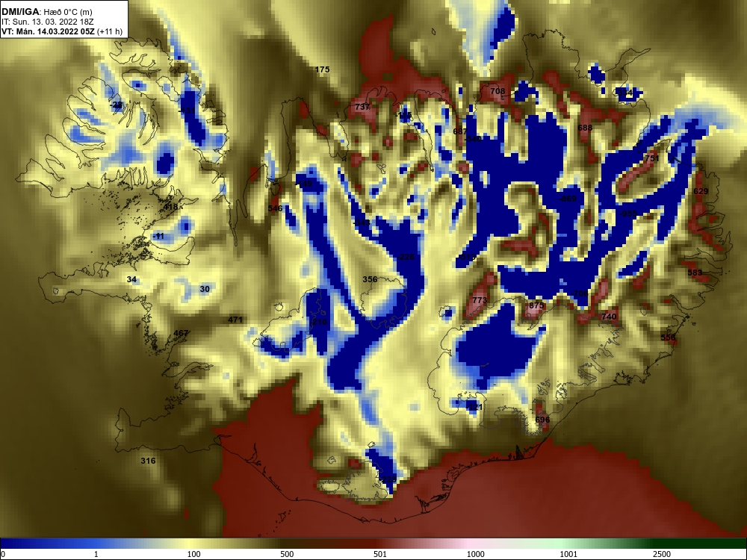Viewport: 747px width, 560px height.
Task: Click the 708 height value on the map
Action: [x=498, y=91]
